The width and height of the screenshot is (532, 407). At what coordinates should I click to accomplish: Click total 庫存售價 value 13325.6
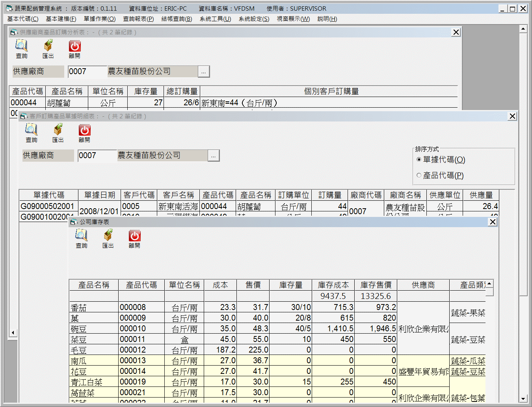pos(376,296)
